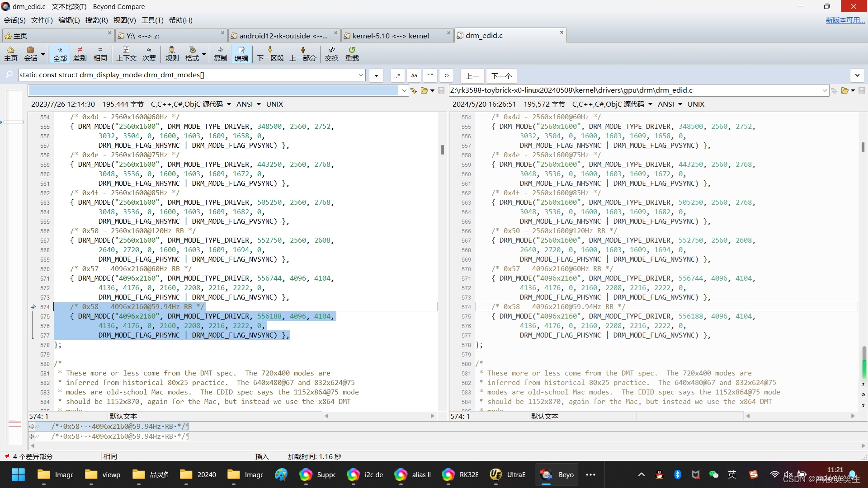Viewport: 868px width, 488px height.
Task: Open the 会话 (Sessions) briefcase icon
Action: (31, 53)
